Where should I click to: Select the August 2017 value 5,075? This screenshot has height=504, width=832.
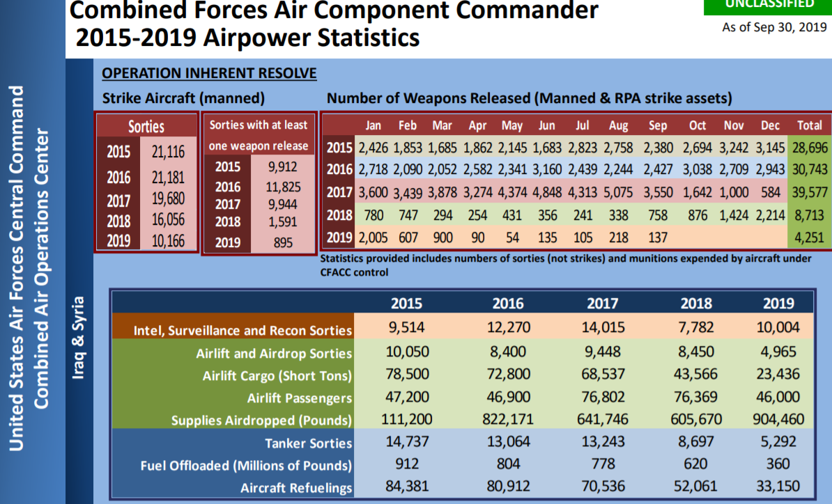[x=618, y=192]
